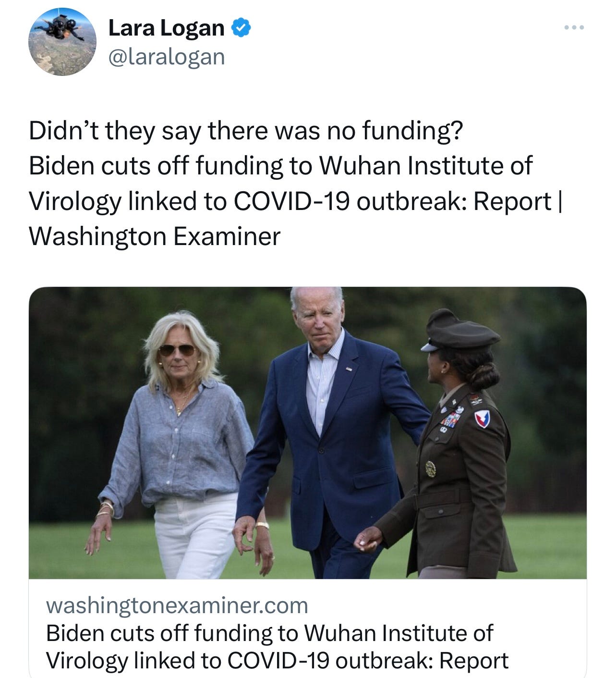616x678 pixels.
Task: Click the "Washington Examiner" text in the tweet
Action: coord(155,236)
